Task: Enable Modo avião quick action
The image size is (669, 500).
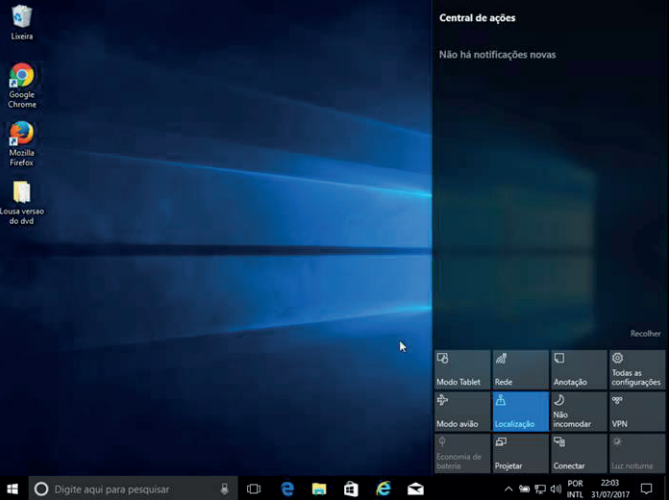Action: [x=462, y=411]
